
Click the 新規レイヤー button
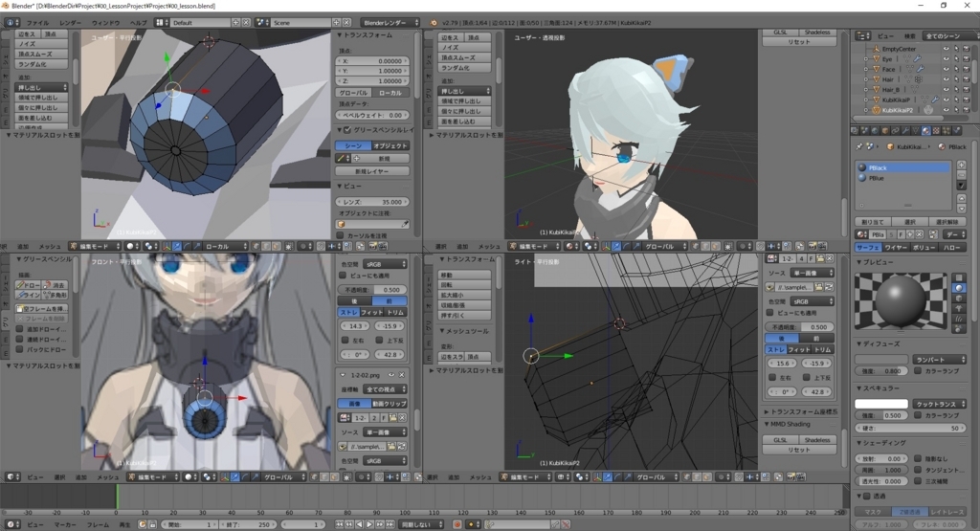click(372, 171)
